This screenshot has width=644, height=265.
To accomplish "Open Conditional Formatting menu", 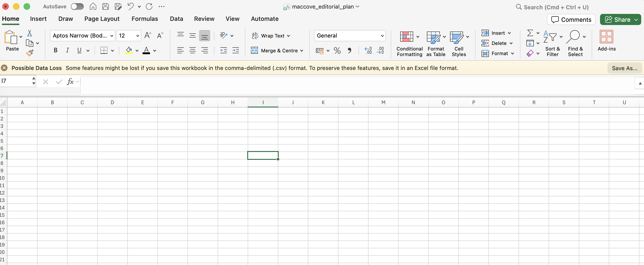I will pyautogui.click(x=409, y=44).
